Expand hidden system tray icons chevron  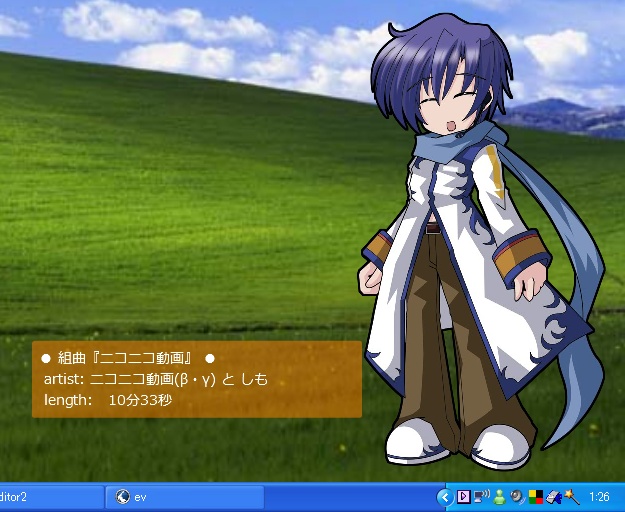[445, 497]
